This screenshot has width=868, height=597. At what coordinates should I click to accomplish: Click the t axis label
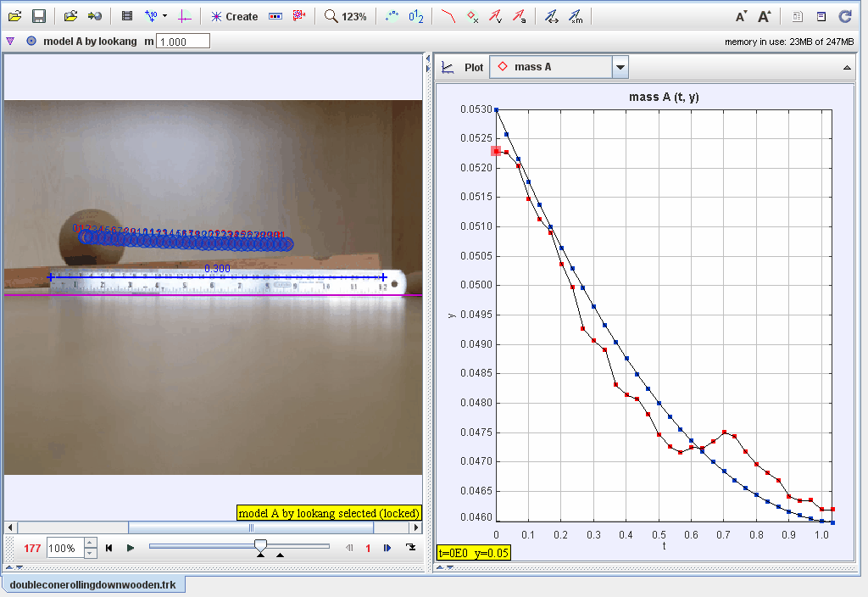pos(664,546)
